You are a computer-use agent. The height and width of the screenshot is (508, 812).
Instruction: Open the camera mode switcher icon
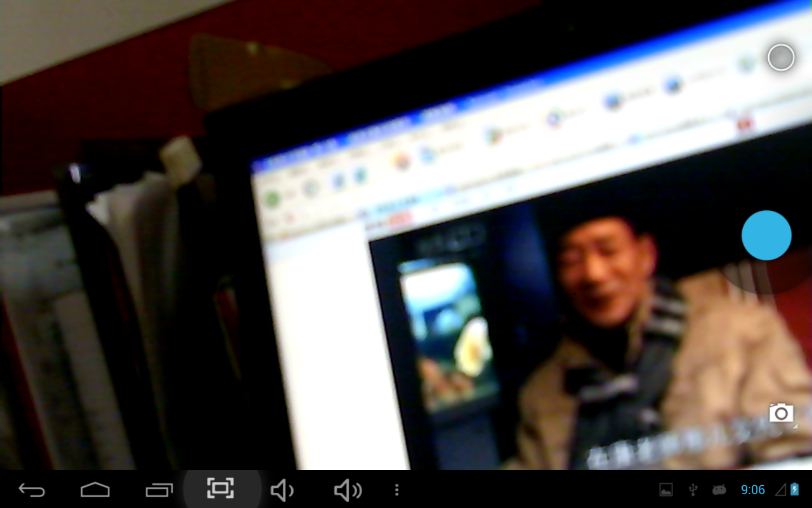coord(782,414)
